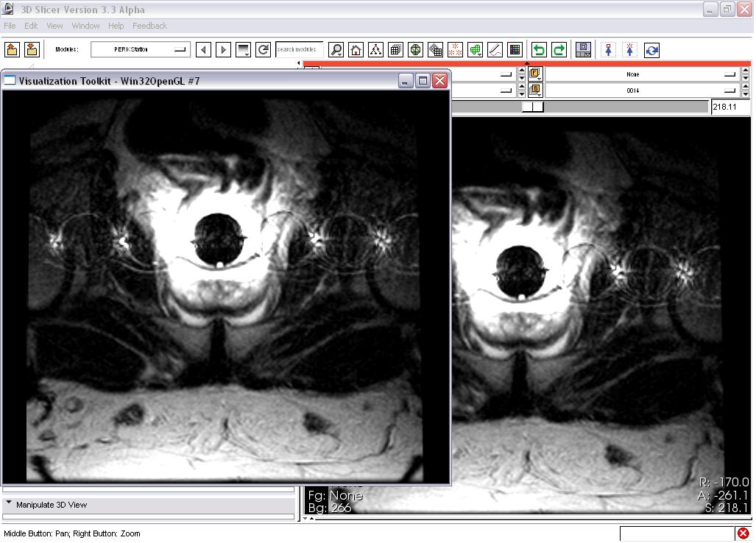Open the Feedback menu
This screenshot has width=756, height=543.
[x=149, y=26]
